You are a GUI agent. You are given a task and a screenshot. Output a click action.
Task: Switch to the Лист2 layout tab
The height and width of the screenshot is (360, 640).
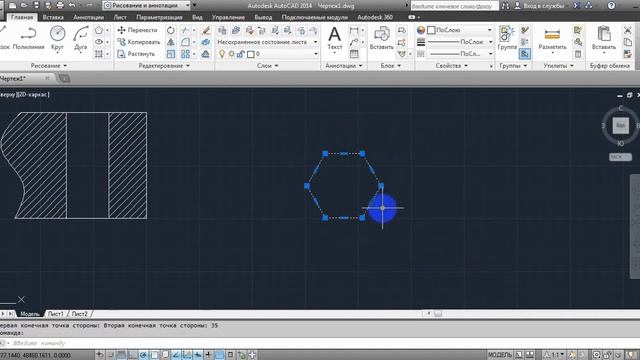[x=80, y=314]
